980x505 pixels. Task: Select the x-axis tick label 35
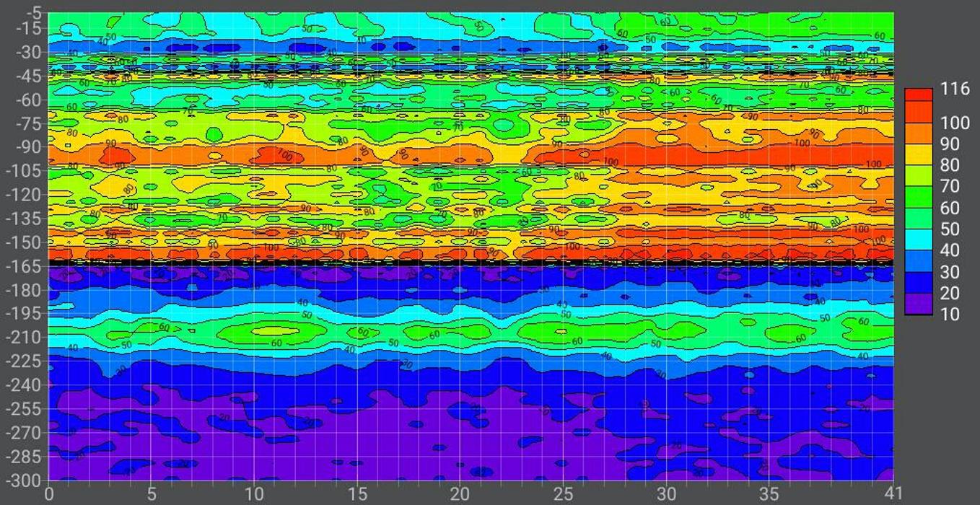tap(769, 494)
